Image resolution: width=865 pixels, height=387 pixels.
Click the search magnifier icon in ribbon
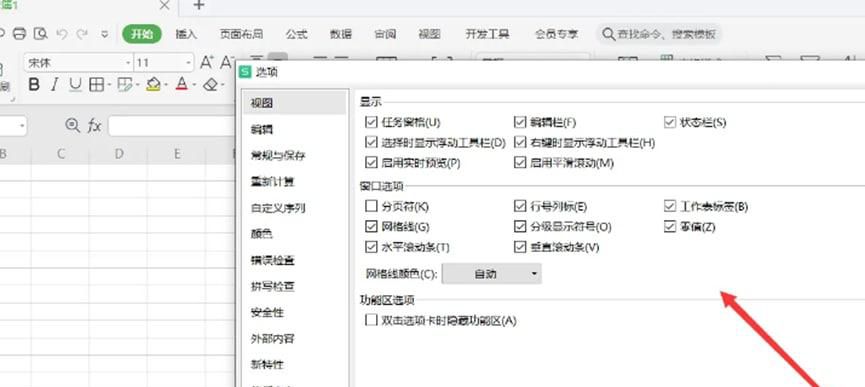pos(608,34)
